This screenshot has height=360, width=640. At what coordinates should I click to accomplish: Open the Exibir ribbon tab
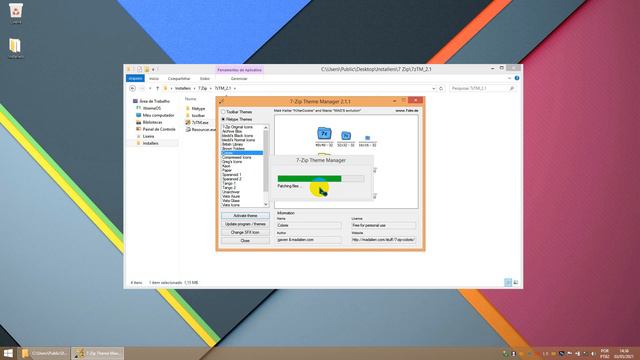point(204,78)
